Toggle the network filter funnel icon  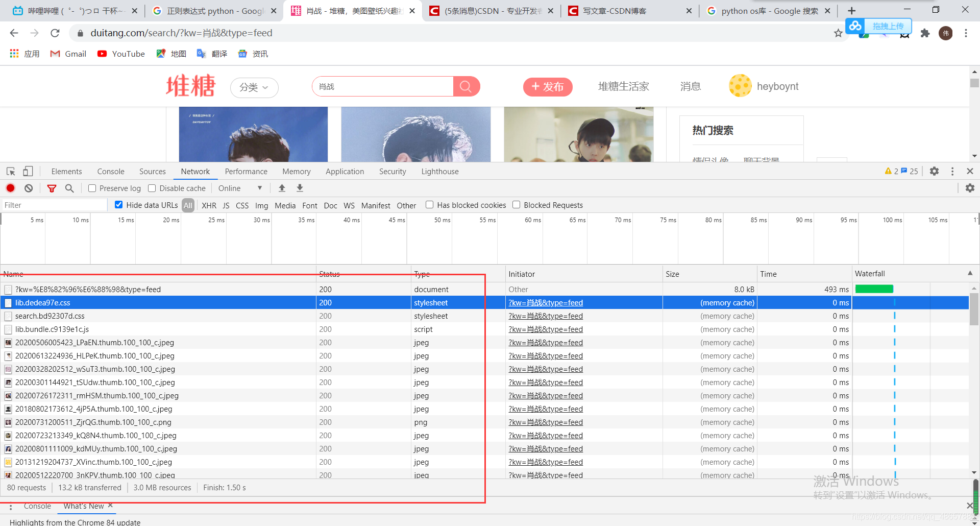click(x=52, y=188)
